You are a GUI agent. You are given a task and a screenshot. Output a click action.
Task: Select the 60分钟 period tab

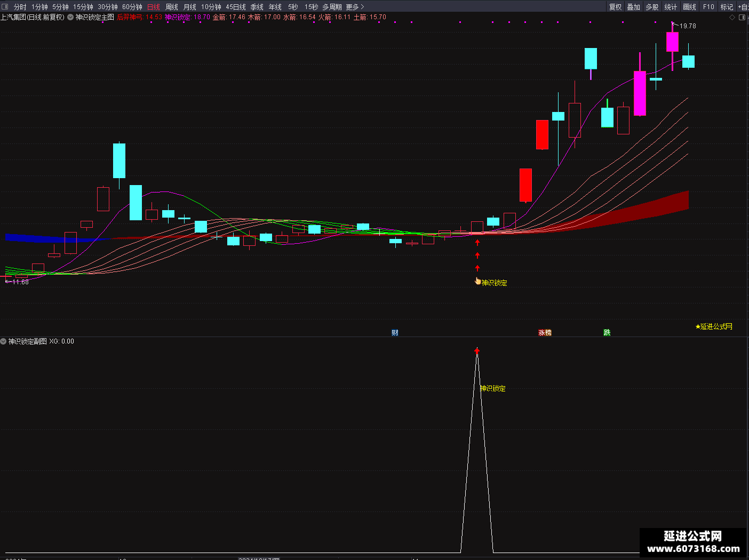pyautogui.click(x=132, y=7)
